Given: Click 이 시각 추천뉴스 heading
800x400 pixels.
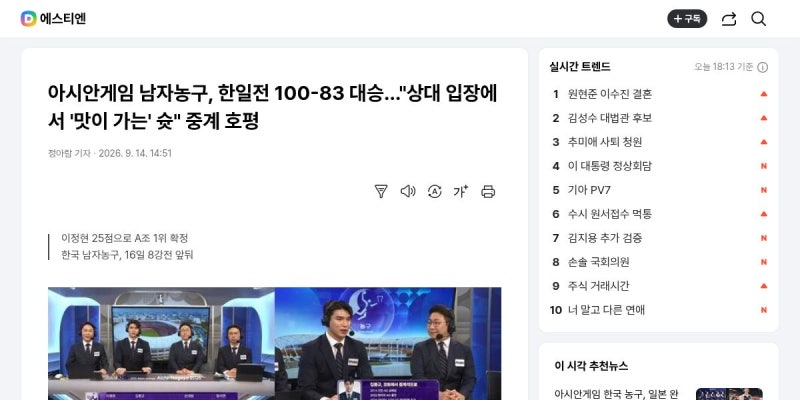Looking at the screenshot, I should [x=591, y=366].
